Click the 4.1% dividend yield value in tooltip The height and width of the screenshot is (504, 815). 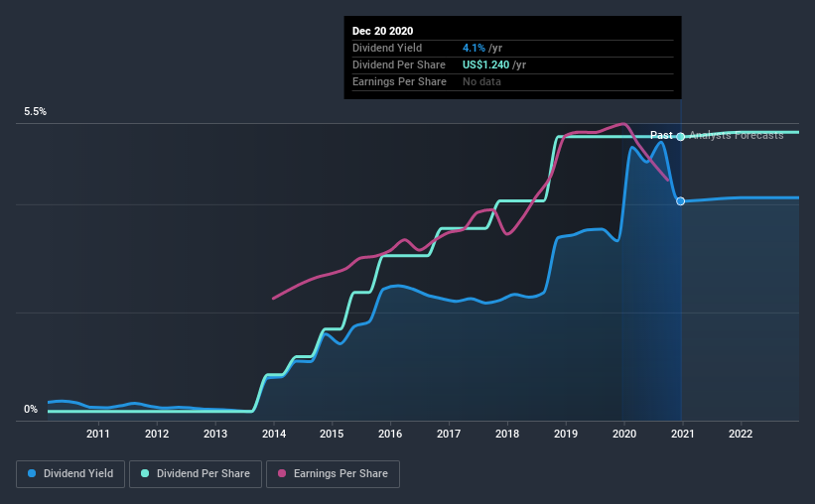click(x=474, y=48)
